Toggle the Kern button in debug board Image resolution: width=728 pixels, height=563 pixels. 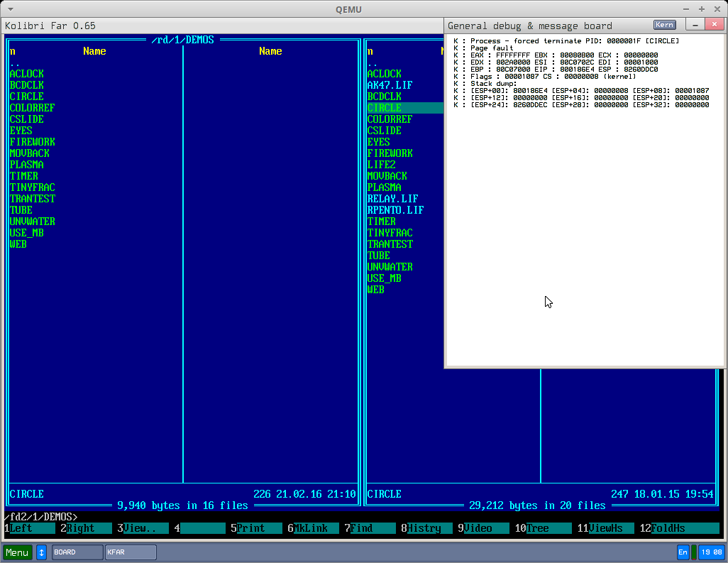tap(665, 25)
